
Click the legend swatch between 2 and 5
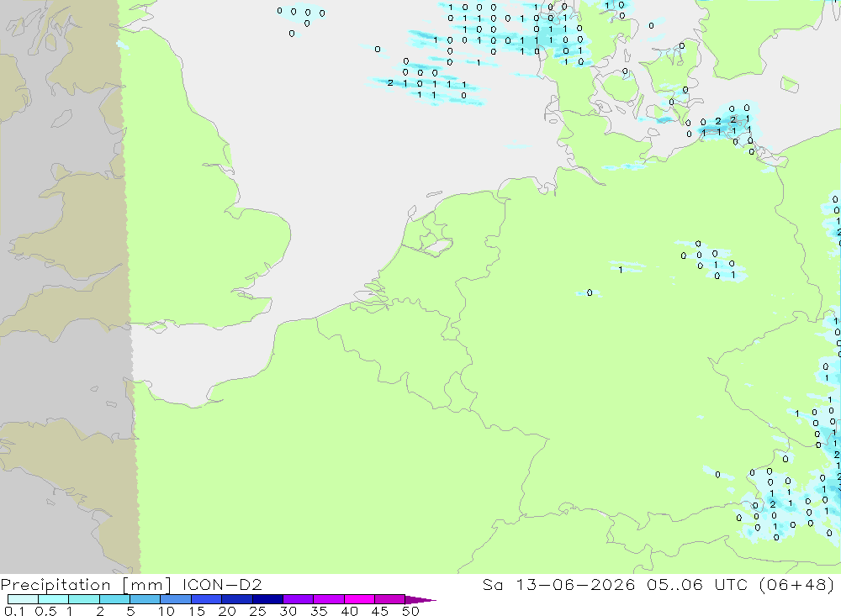[114, 599]
